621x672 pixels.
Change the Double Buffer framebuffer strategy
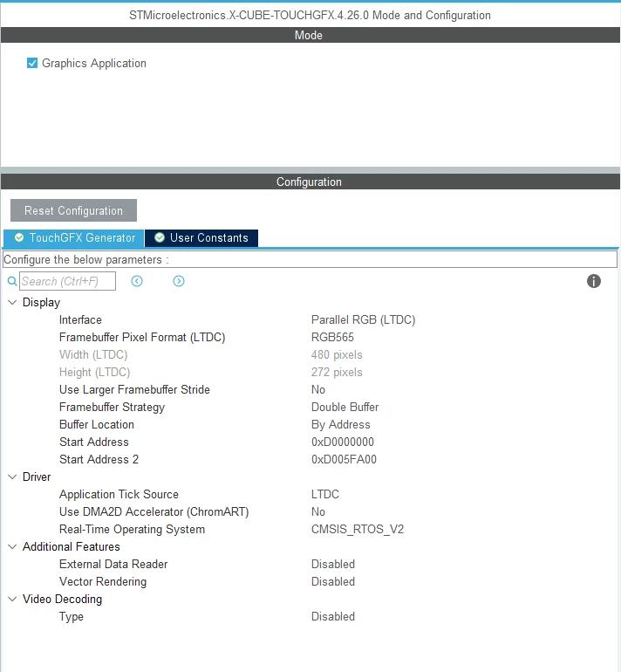pos(345,407)
